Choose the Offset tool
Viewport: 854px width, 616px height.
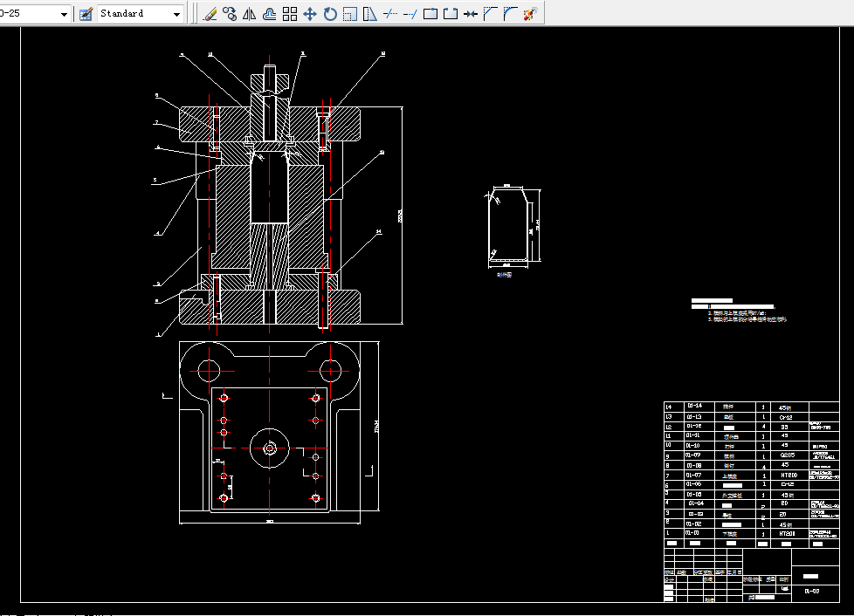point(270,14)
